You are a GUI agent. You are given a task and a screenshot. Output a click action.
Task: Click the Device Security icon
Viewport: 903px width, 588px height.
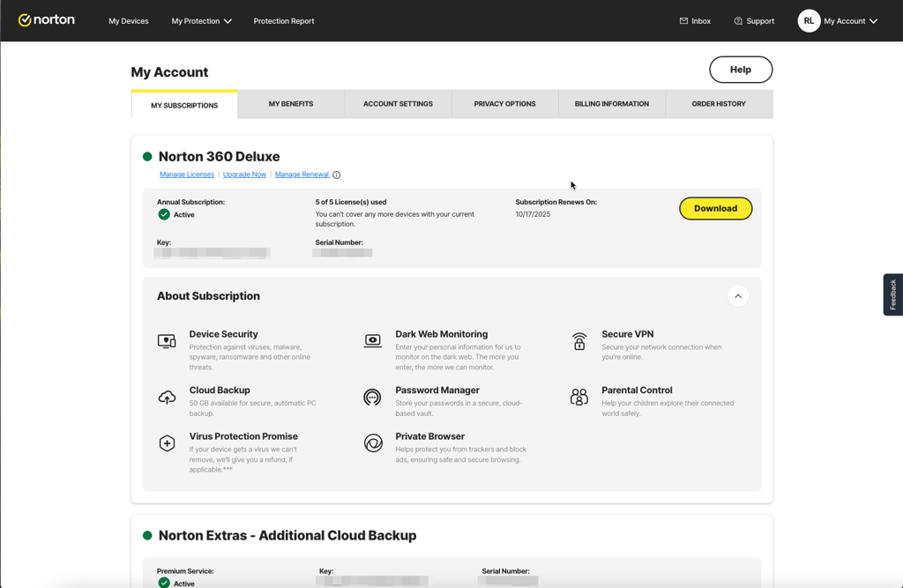tap(167, 341)
